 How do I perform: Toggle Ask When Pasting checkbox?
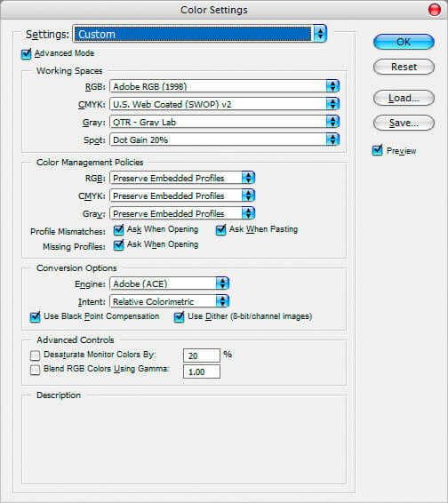click(x=220, y=229)
